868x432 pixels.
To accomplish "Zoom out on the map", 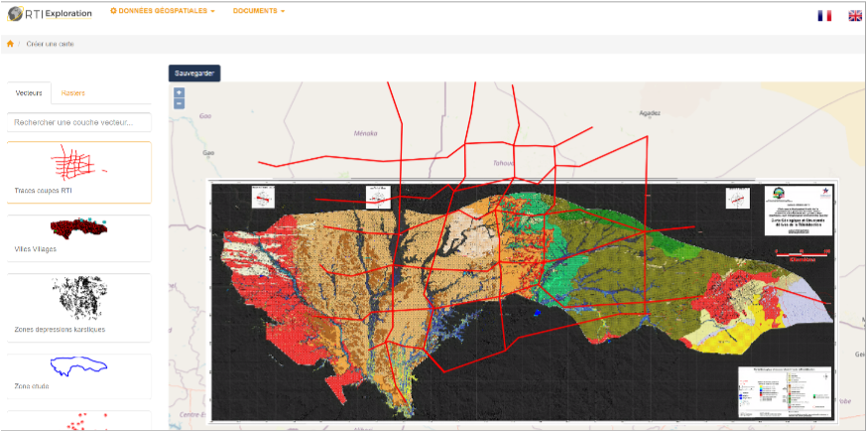I will tap(179, 103).
